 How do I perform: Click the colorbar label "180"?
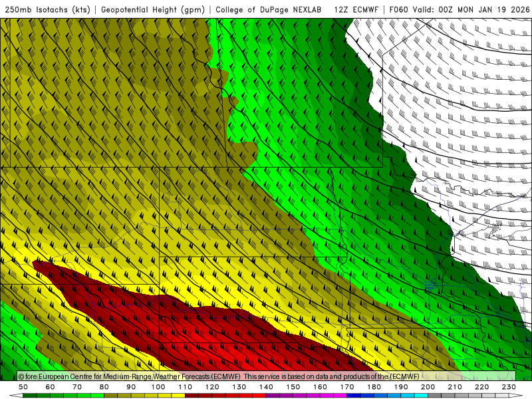pos(374,387)
